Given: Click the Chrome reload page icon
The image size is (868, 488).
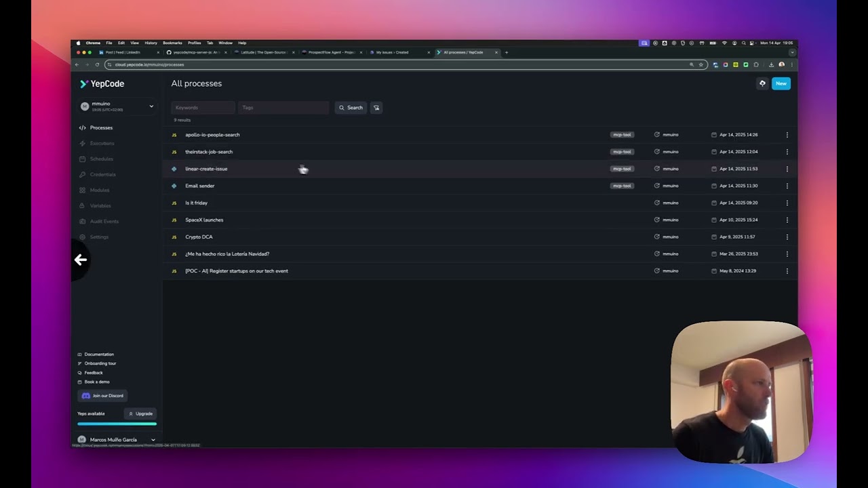Looking at the screenshot, I should 97,64.
